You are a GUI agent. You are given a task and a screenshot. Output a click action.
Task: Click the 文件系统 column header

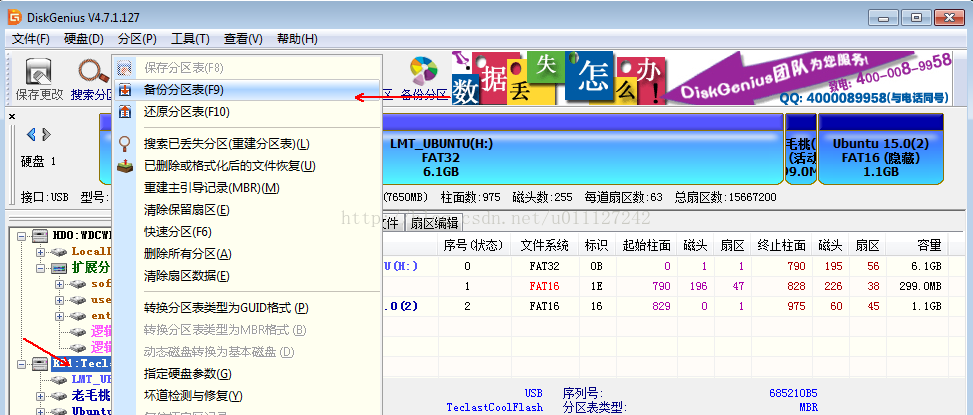(x=544, y=246)
